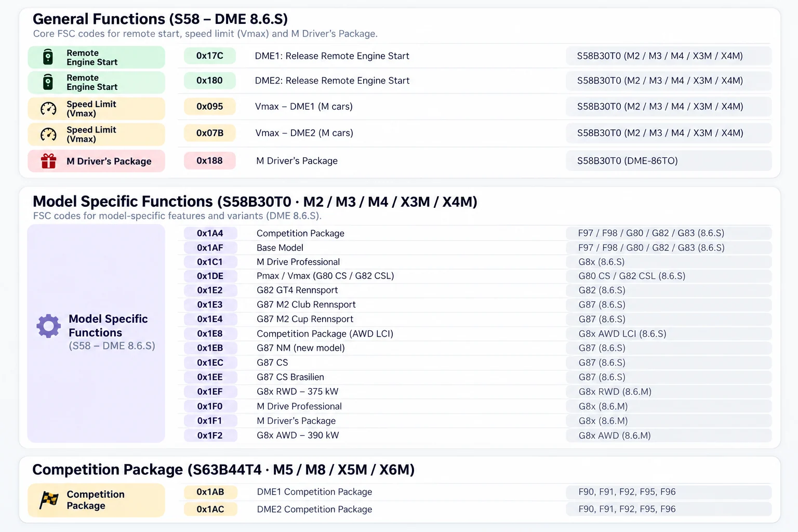
Task: Select the "G8x AWD LCI (8.6.S)" cell
Action: click(669, 334)
